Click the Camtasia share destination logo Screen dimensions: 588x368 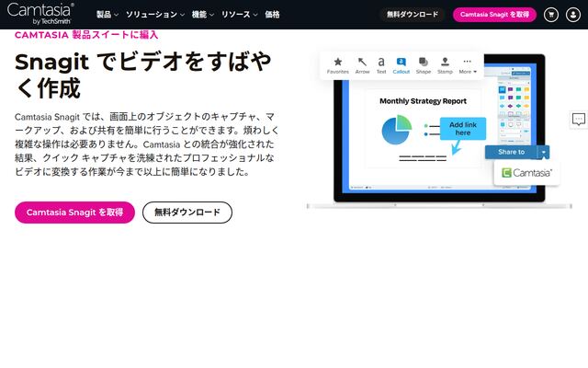[x=526, y=173]
